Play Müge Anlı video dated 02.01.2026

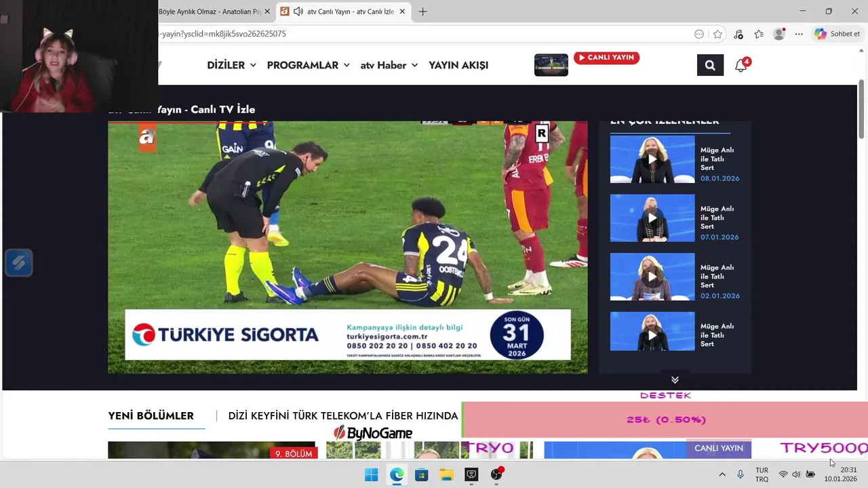click(652, 277)
